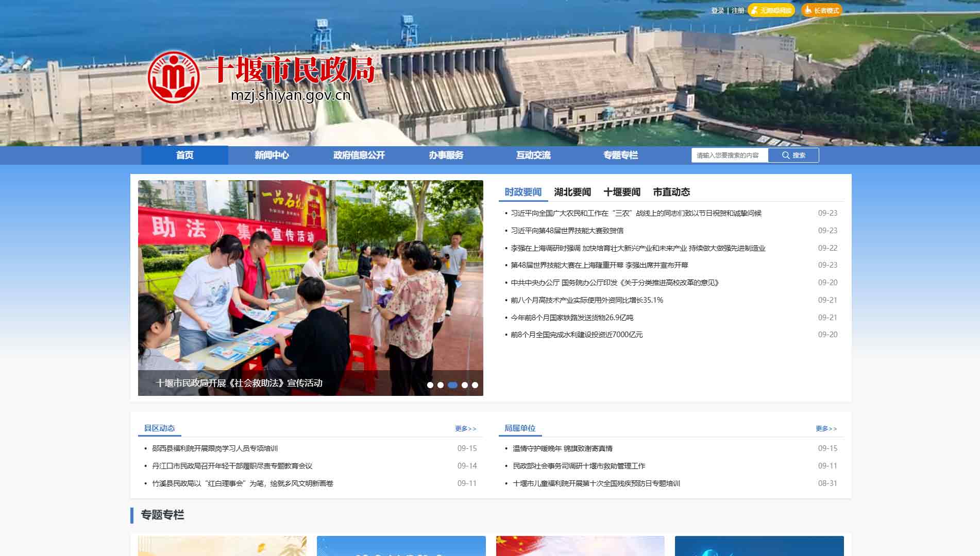
Task: Select the 十堰要闻 news tab
Action: pos(622,192)
